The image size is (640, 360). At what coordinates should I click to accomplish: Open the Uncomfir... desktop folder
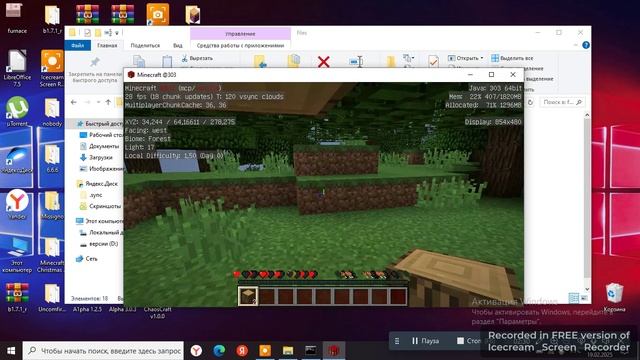pyautogui.click(x=52, y=298)
